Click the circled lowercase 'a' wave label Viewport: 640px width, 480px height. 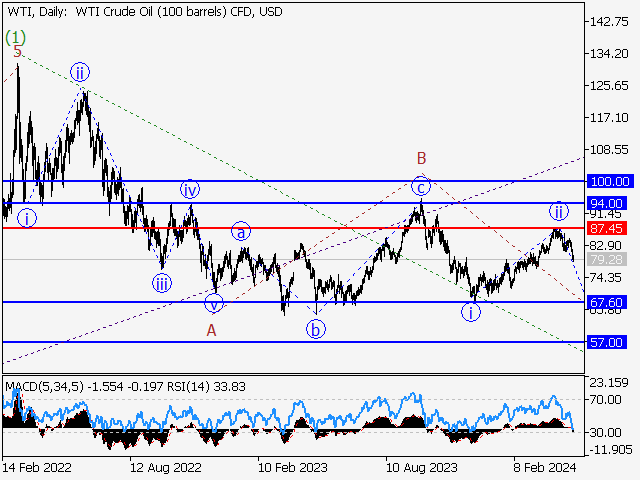click(x=241, y=231)
